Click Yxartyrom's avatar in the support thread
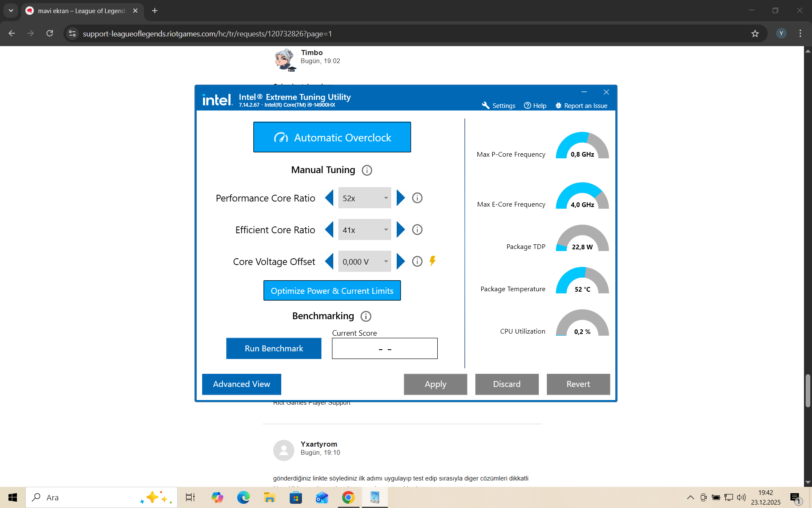 pyautogui.click(x=284, y=450)
